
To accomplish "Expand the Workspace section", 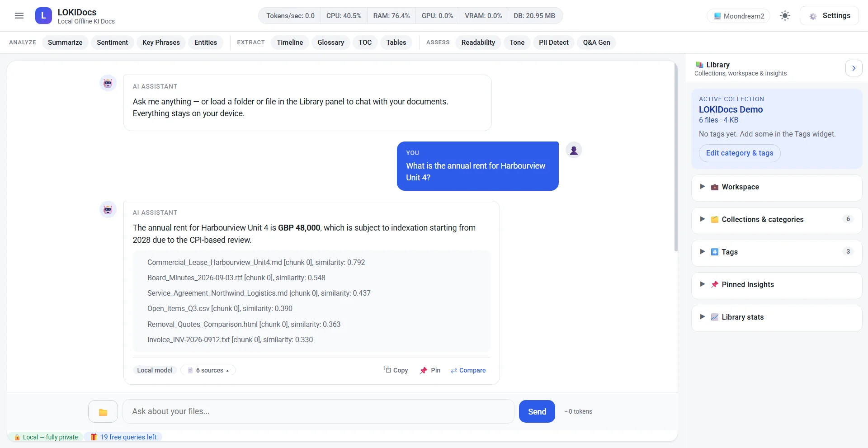I will tap(777, 187).
